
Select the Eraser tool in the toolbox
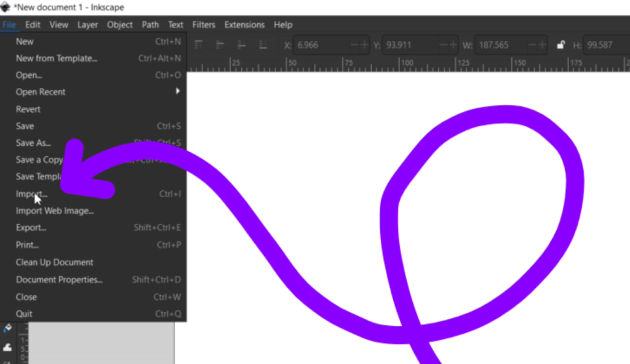click(7, 348)
